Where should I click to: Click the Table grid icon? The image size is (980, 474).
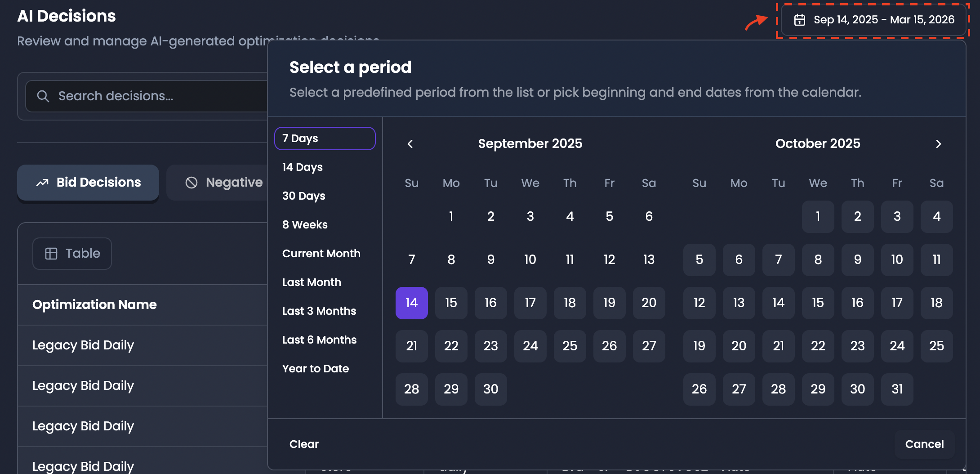[51, 254]
